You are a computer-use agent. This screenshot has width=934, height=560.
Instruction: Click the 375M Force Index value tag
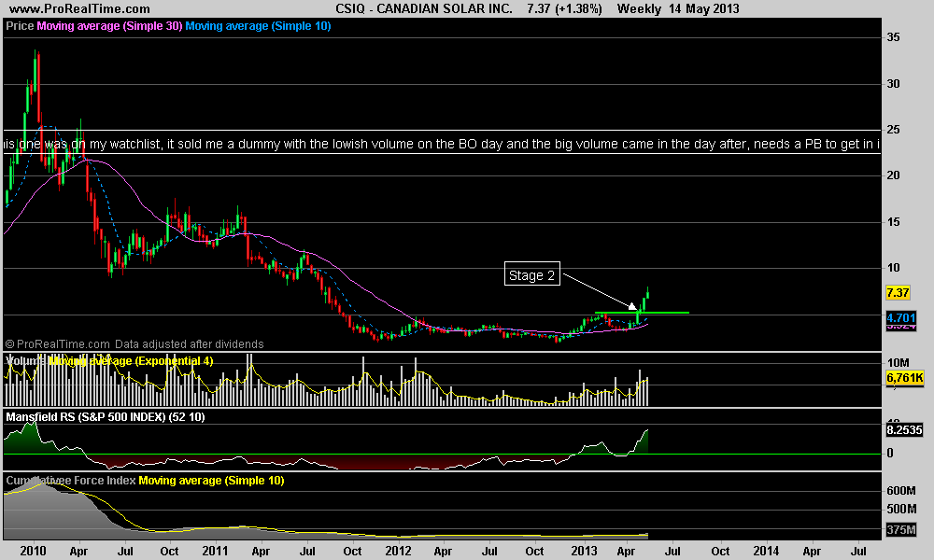click(x=901, y=529)
